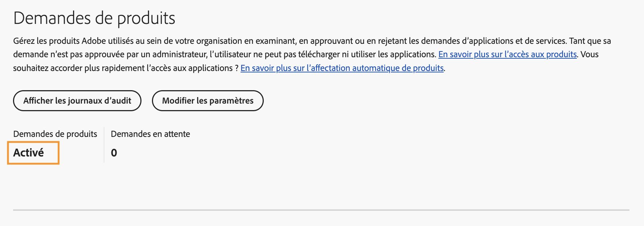Click the "Demandes de produits" column header

click(55, 134)
